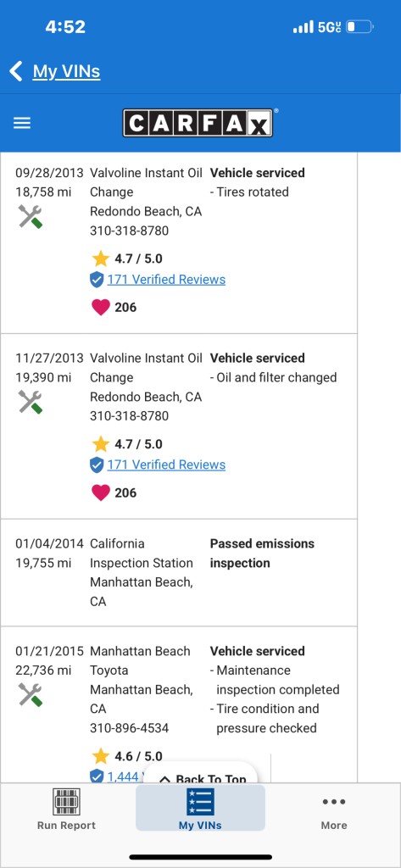Tap the Back To Top button
Screen dimensions: 401x868
tap(202, 775)
